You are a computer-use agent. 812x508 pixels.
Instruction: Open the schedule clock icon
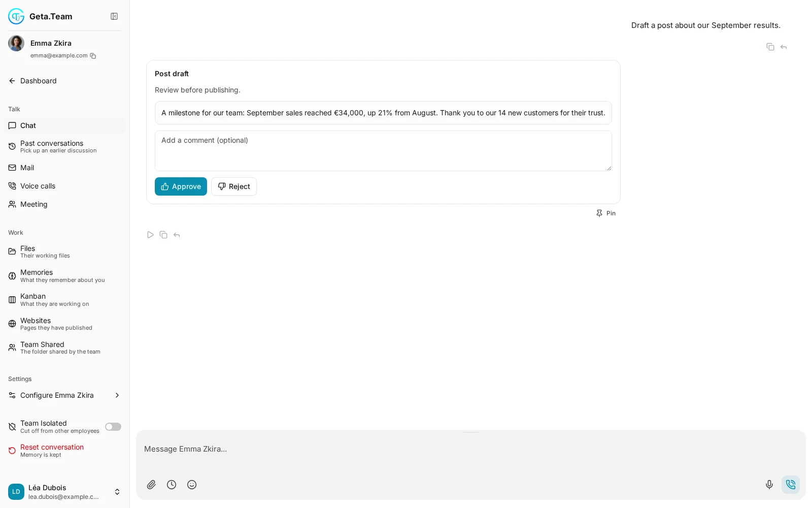172,485
